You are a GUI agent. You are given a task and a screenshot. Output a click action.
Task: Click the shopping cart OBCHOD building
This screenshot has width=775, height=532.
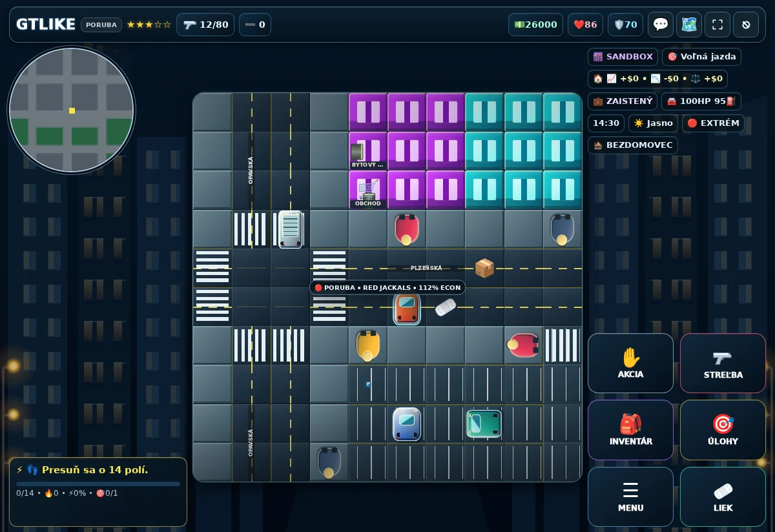[x=368, y=190]
